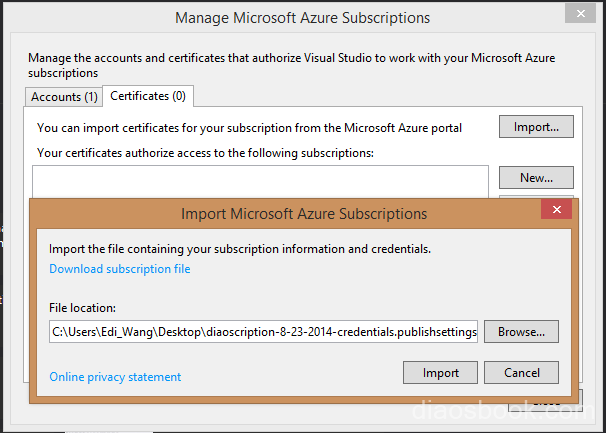Click the Import Microsoft Azure Subscriptions title
This screenshot has height=433, width=606.
point(304,213)
